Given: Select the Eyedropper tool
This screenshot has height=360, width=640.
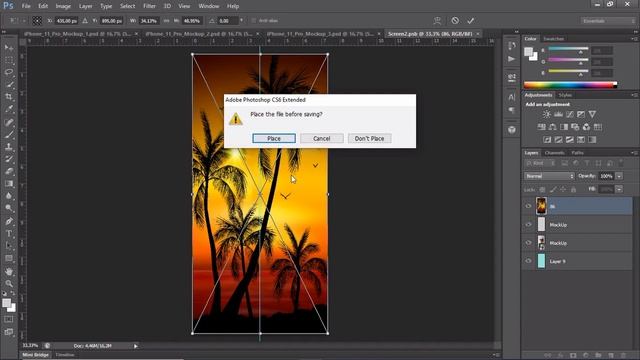Looking at the screenshot, I should coord(9,109).
